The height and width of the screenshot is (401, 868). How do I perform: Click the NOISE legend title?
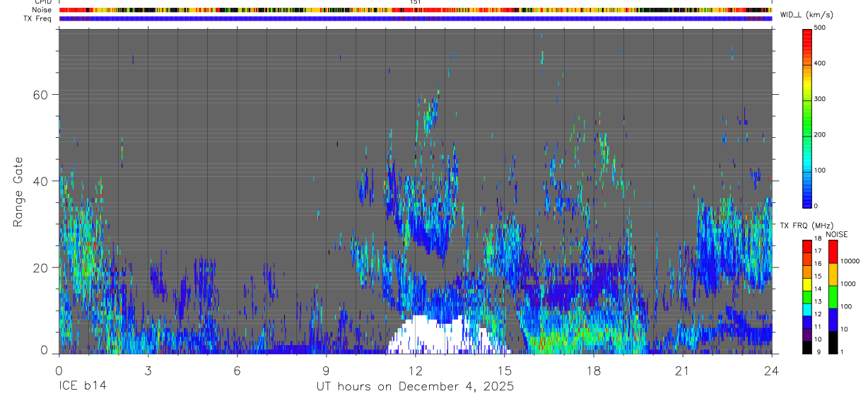tap(836, 234)
